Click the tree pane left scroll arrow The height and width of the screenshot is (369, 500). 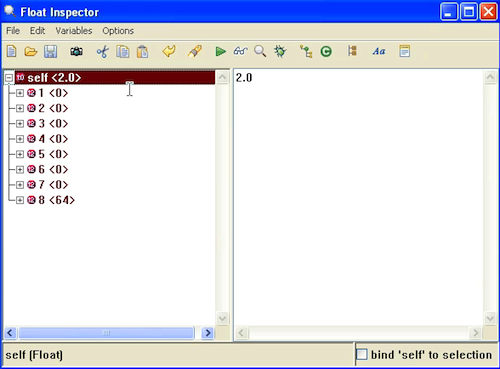(x=10, y=333)
